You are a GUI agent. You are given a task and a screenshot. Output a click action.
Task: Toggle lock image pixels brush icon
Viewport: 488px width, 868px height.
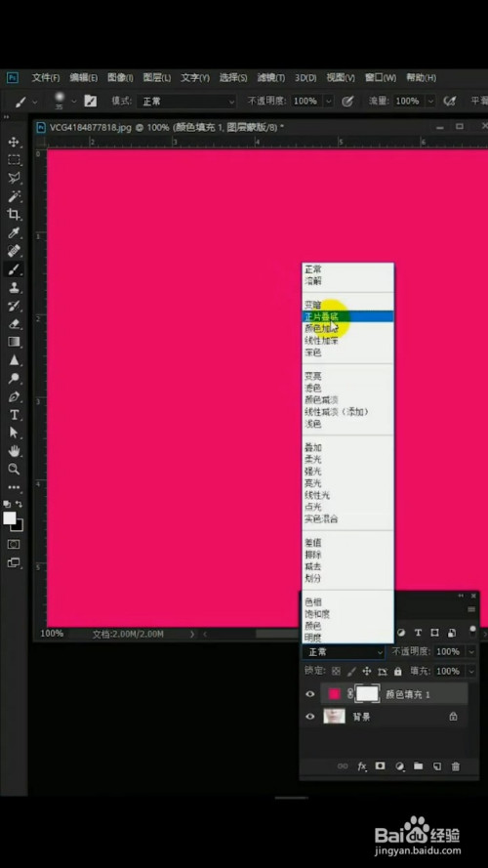tap(351, 671)
